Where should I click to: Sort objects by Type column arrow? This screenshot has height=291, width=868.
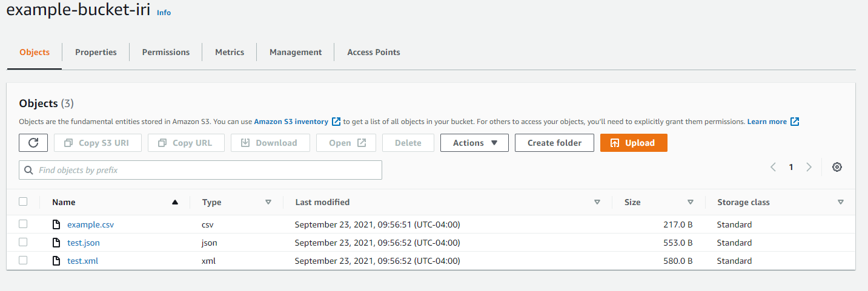coord(268,202)
